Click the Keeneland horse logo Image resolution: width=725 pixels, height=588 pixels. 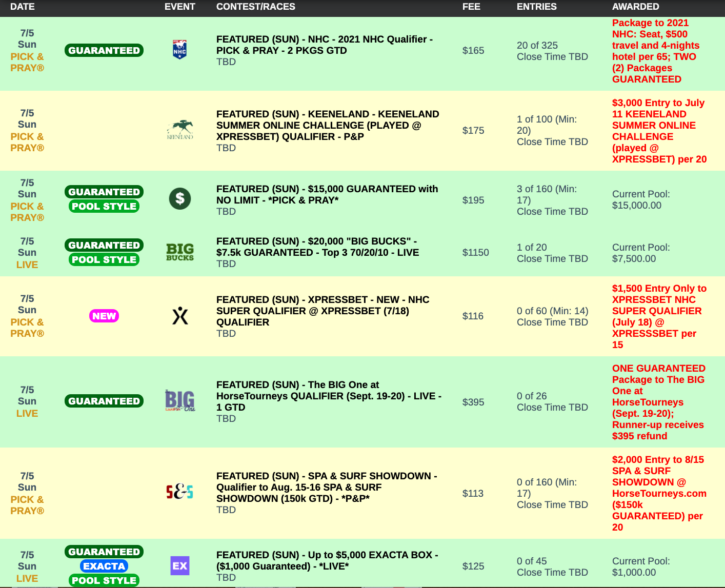[x=180, y=130]
